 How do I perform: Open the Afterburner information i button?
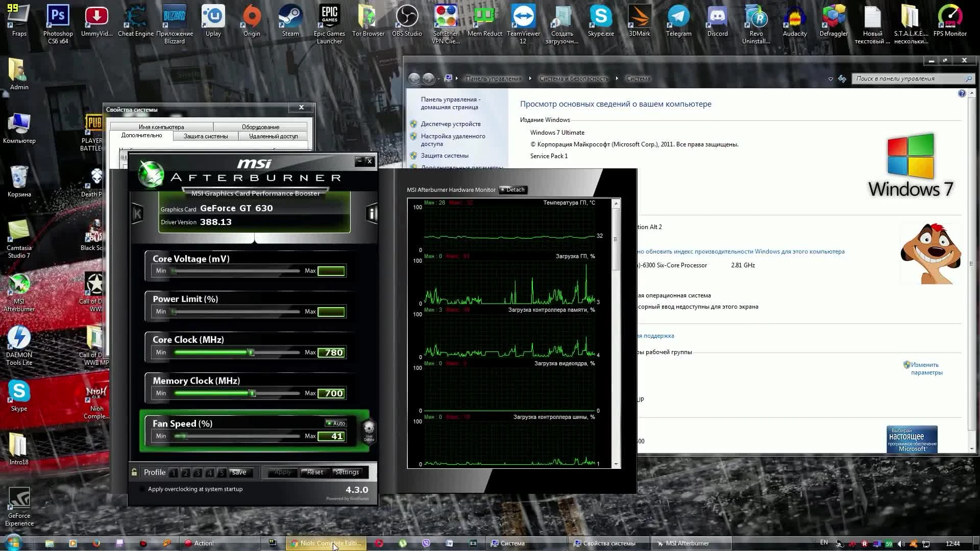pyautogui.click(x=372, y=213)
